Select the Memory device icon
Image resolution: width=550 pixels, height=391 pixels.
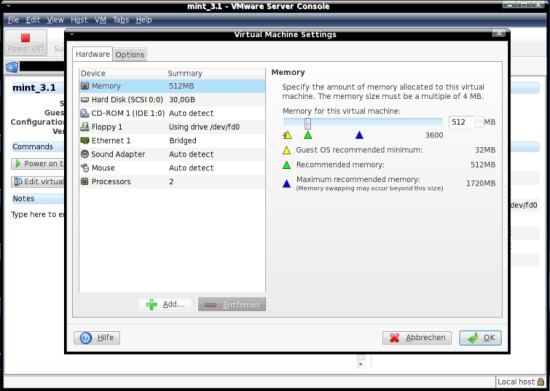(x=85, y=86)
